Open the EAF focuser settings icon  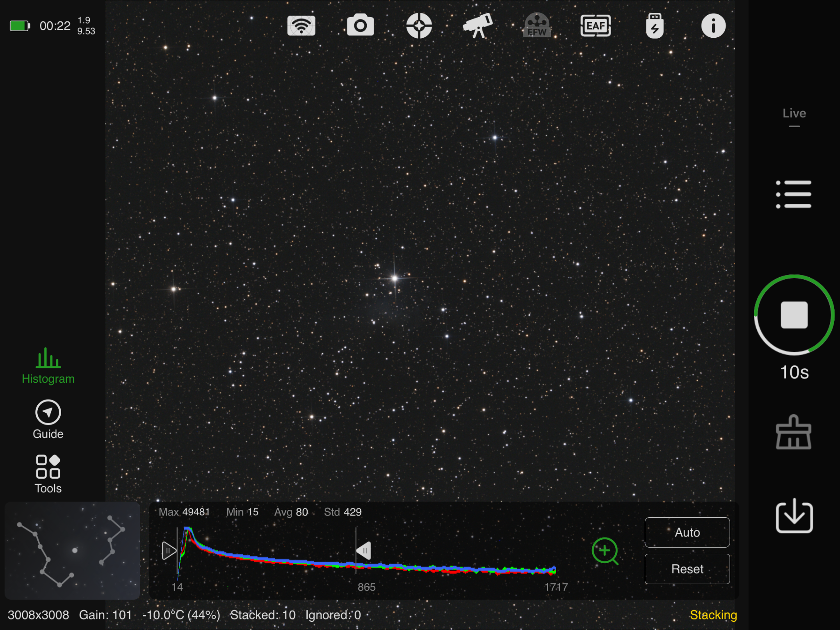(x=596, y=26)
